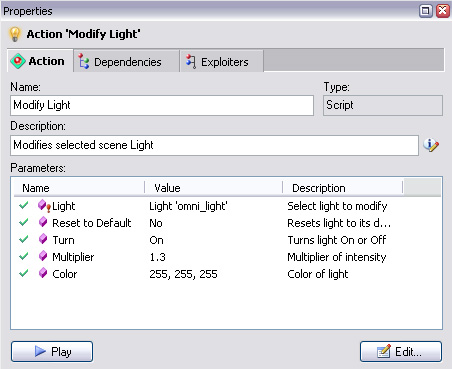Select the Light parameter name
The image size is (452, 369).
coord(64,206)
